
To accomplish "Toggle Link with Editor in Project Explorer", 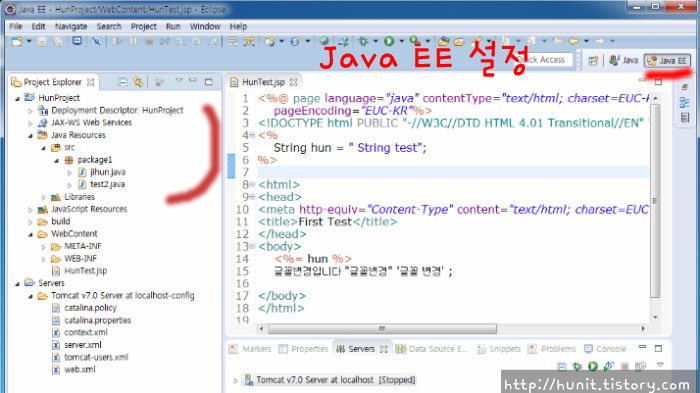I will [x=138, y=82].
